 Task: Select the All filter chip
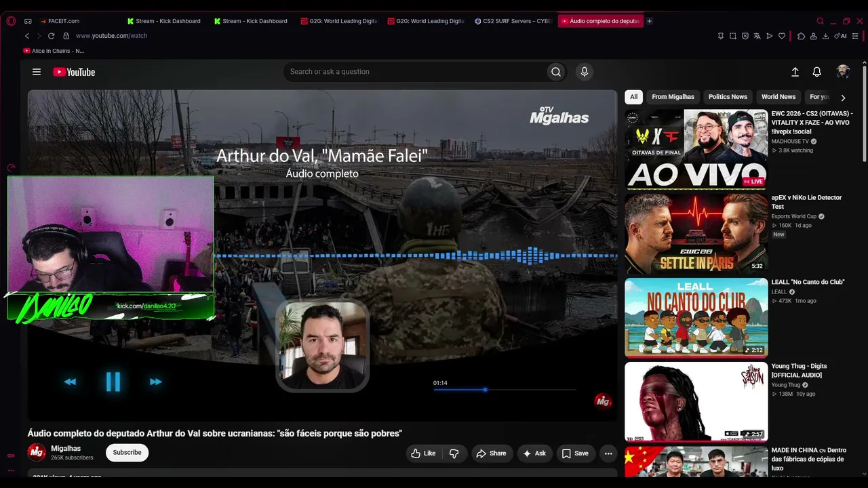[x=633, y=97]
